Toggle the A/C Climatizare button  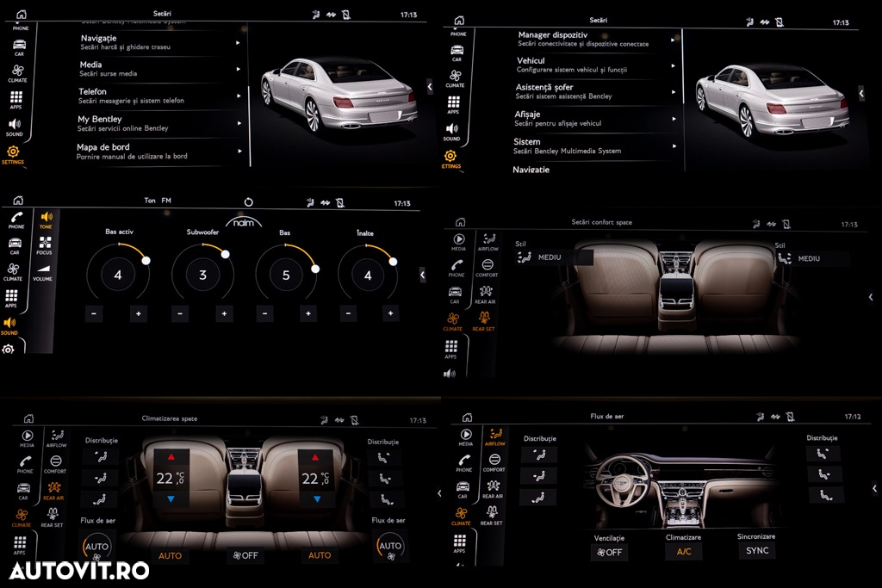684,552
